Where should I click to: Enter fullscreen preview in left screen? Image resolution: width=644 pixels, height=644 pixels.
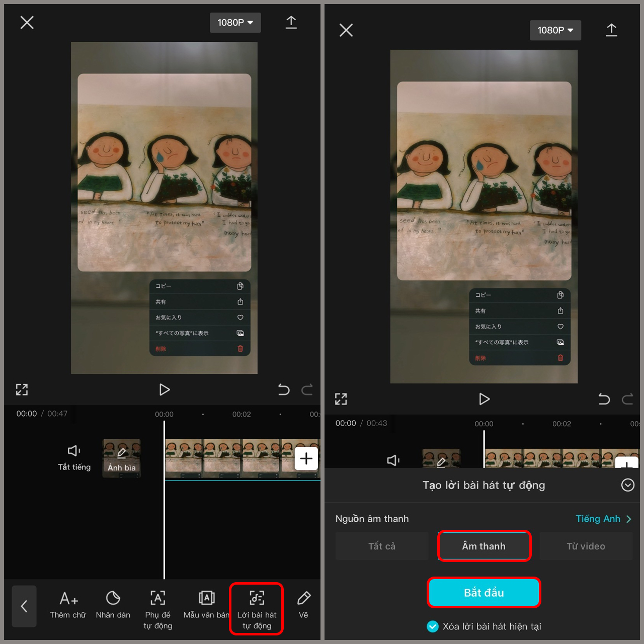pos(22,389)
